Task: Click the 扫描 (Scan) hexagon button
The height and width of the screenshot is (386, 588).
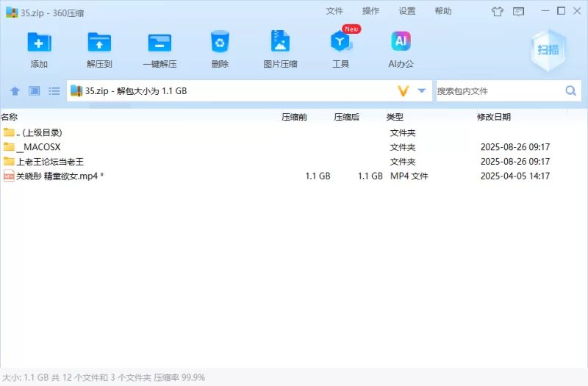Action: pos(548,50)
